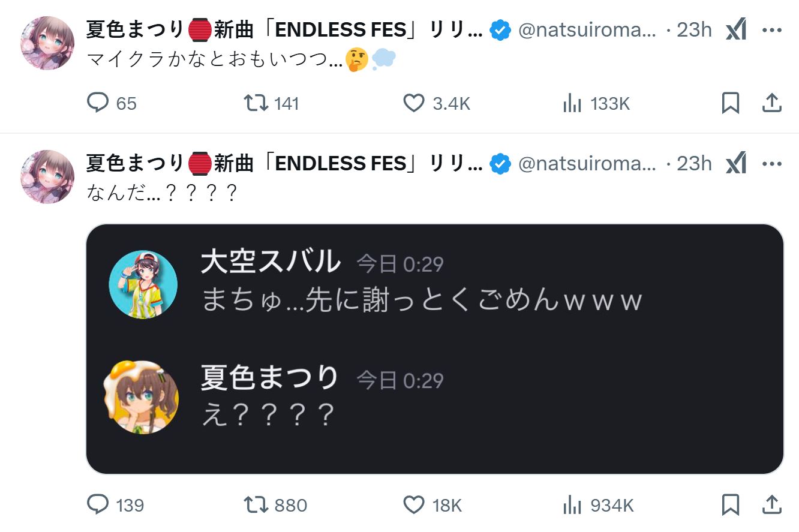Share the first tweet

771,103
